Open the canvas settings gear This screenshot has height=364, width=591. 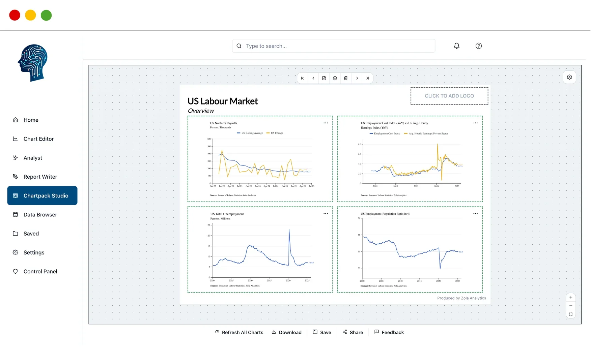click(569, 77)
